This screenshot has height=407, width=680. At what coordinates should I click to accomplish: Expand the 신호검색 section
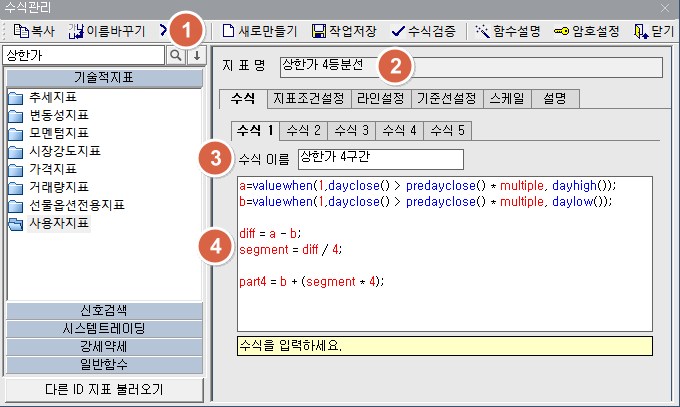(104, 311)
